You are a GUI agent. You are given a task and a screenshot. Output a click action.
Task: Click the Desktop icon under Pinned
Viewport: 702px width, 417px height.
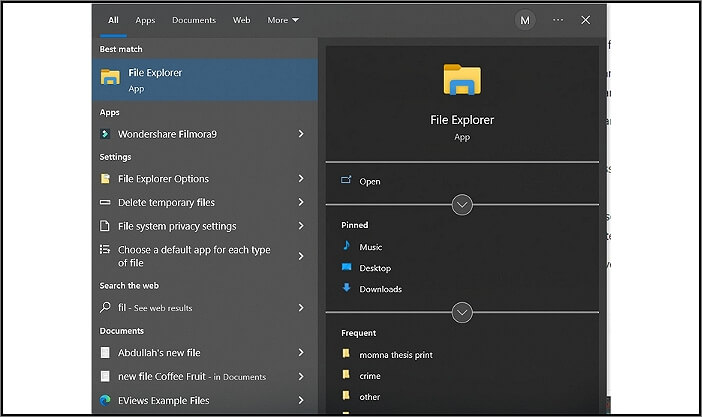346,268
